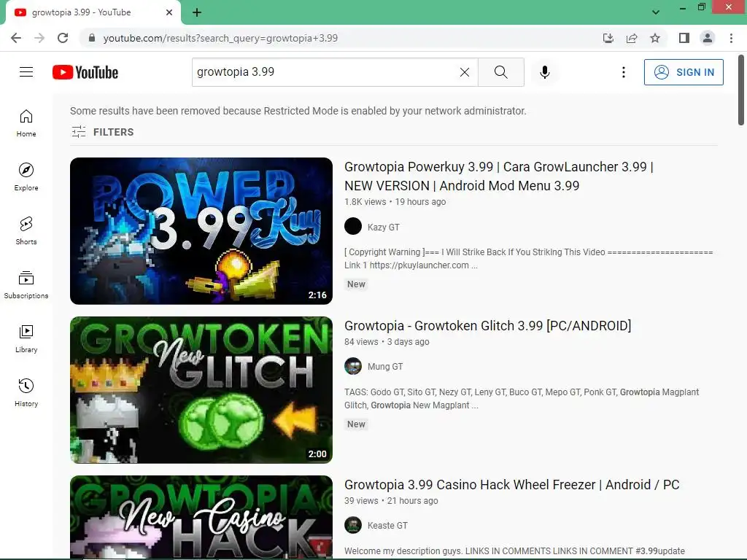747x560 pixels.
Task: Click the page vertical scrollbar
Action: (741, 90)
